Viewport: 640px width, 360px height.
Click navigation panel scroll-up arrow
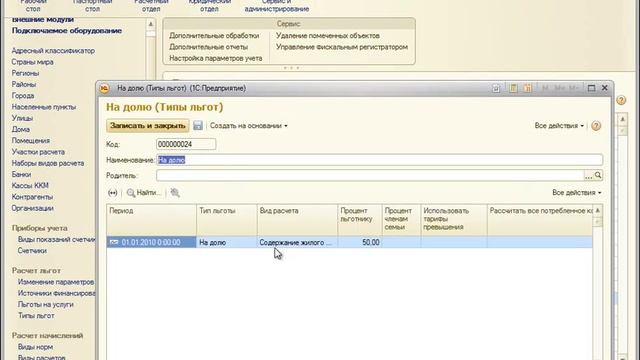[151, 24]
